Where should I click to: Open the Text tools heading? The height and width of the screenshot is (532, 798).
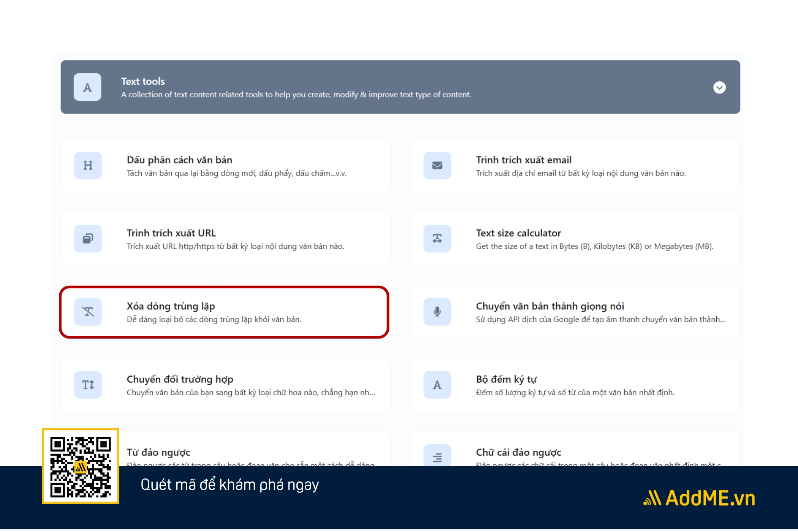pyautogui.click(x=143, y=81)
